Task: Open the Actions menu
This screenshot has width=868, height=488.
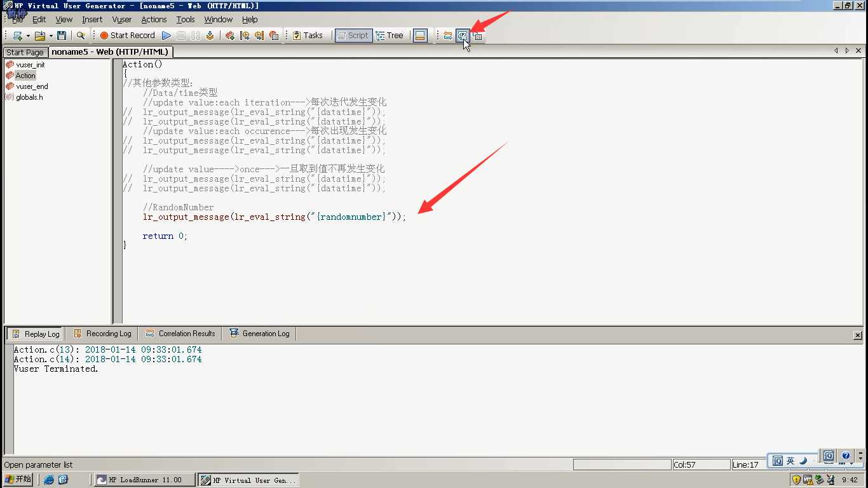Action: point(154,20)
